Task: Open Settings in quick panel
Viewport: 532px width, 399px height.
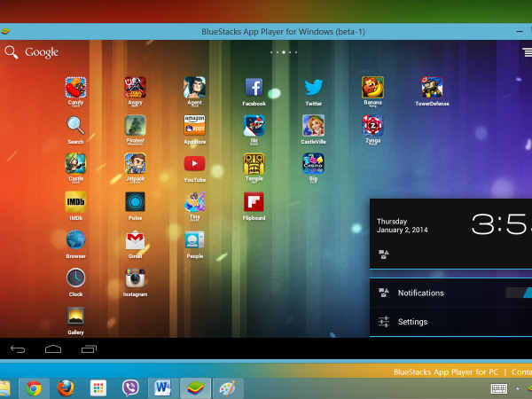Action: click(x=412, y=322)
